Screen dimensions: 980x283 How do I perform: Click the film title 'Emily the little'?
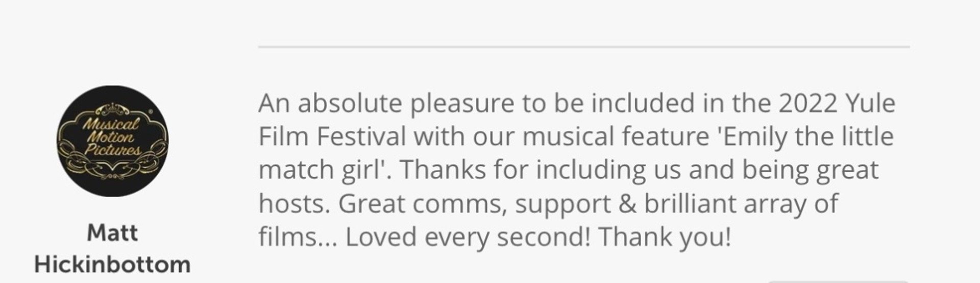pos(805,137)
